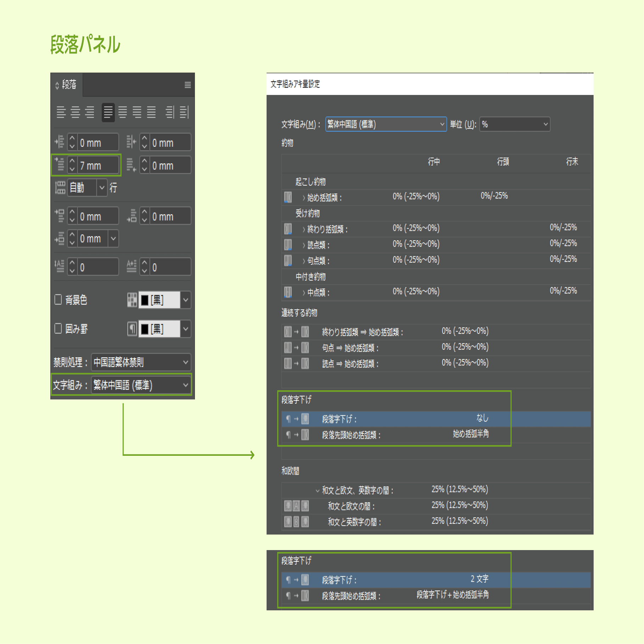Click the 句点 ⇒ 始め括弧類 row
This screenshot has height=644, width=644.
point(436,348)
